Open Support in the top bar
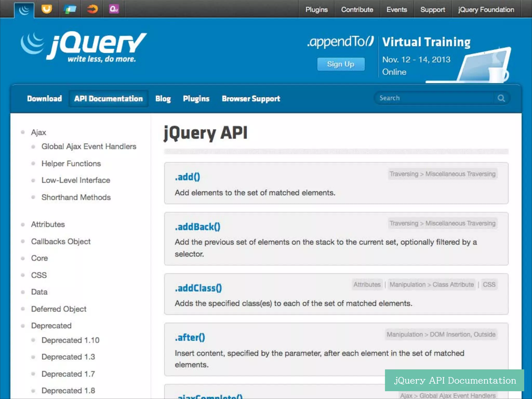 click(433, 10)
